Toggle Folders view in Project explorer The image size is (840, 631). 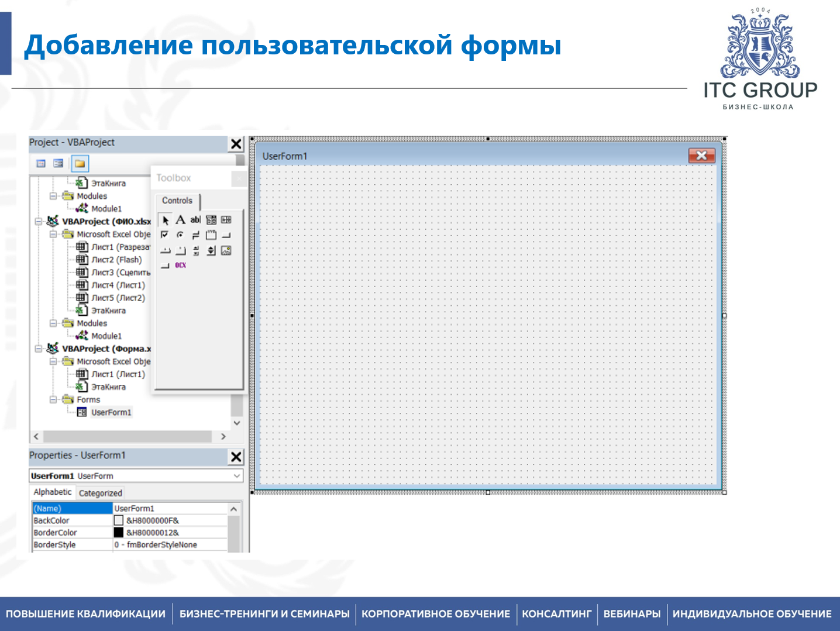point(80,164)
